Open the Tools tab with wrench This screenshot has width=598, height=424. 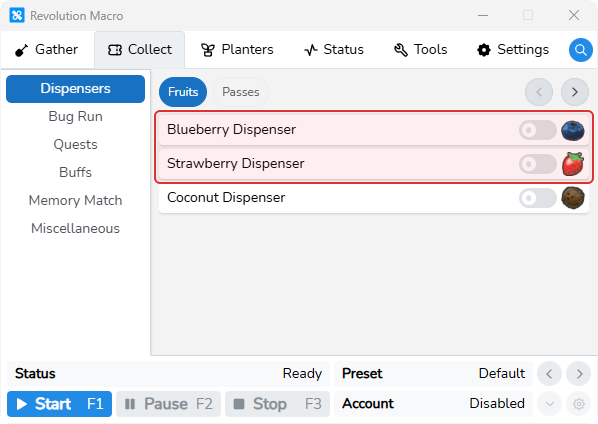pyautogui.click(x=420, y=50)
